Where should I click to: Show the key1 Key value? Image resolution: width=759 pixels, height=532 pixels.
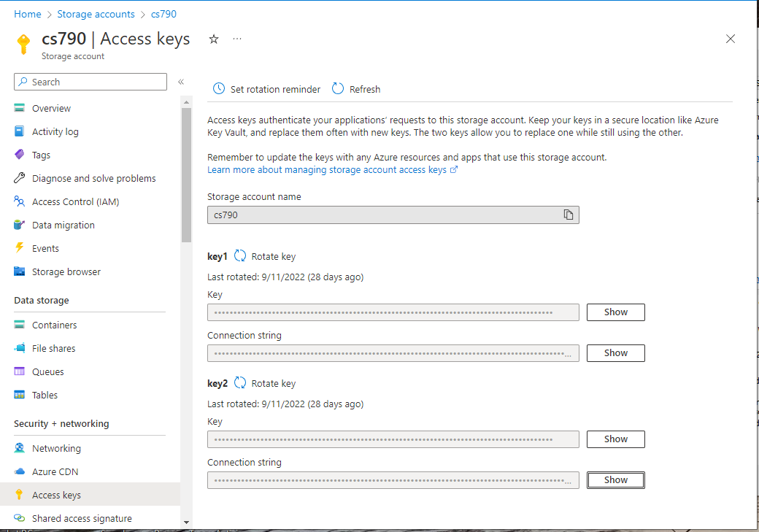click(615, 312)
